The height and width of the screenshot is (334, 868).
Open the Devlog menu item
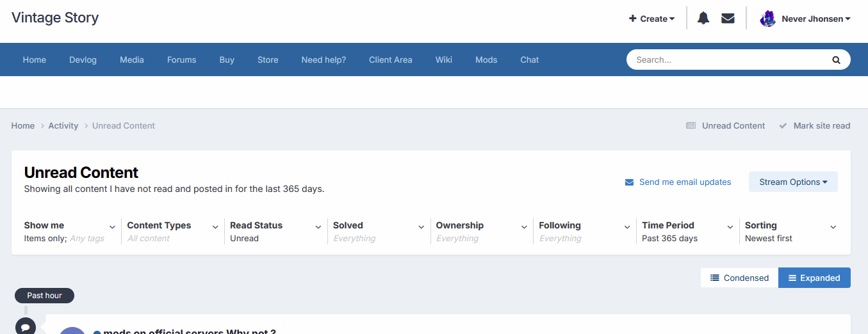83,60
